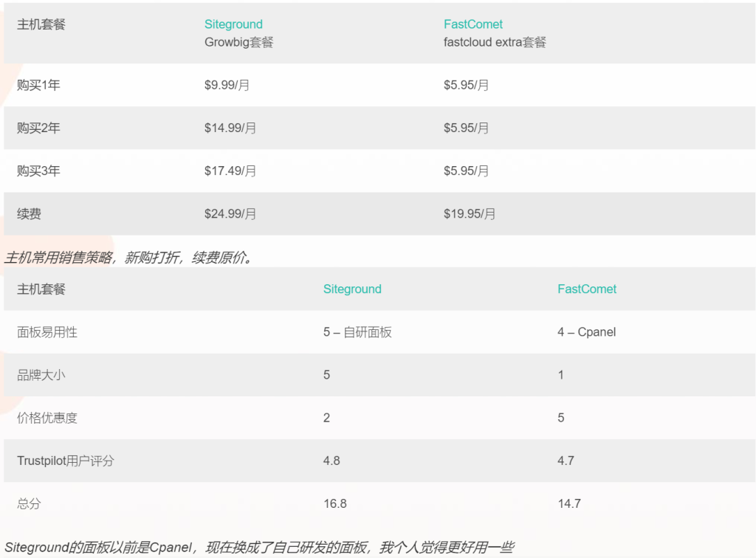Open the FastComet link in pricing table

click(473, 24)
